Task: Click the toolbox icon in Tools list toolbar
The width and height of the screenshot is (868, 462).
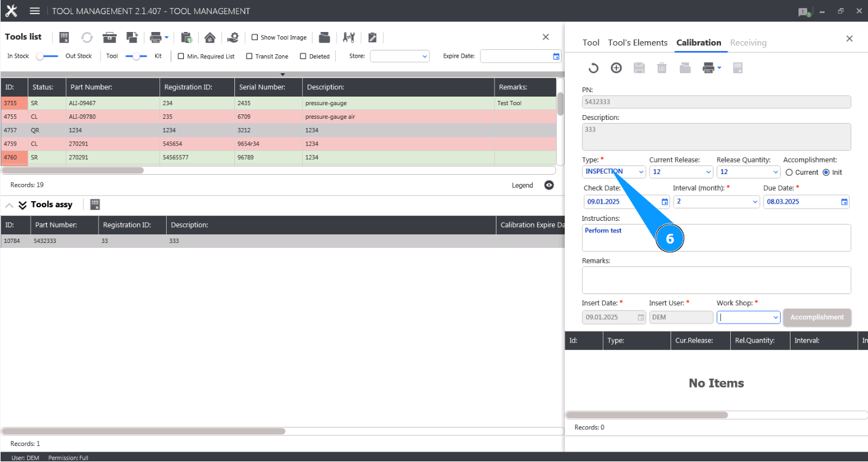Action: click(109, 38)
